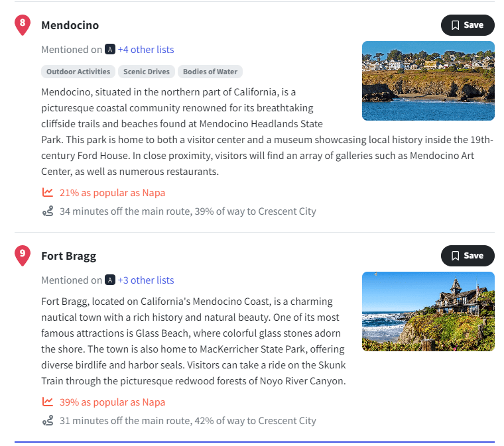Click Fort Bragg's route detour icon
This screenshot has width=504, height=446.
pos(48,421)
